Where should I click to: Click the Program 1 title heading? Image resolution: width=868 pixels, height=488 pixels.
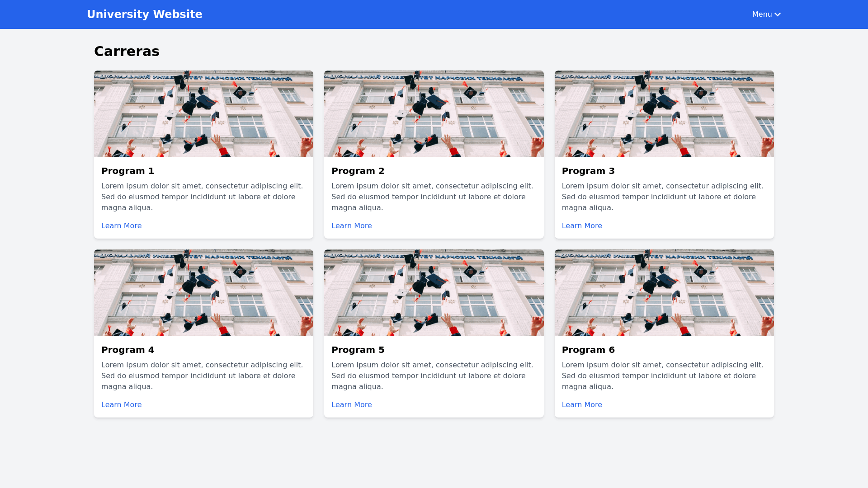point(127,171)
